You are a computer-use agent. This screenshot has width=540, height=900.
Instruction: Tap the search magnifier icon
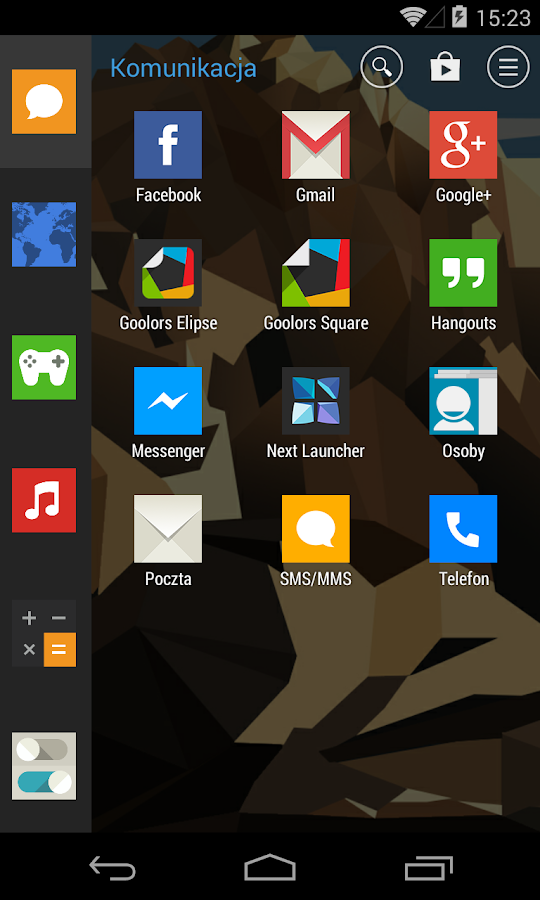click(382, 67)
